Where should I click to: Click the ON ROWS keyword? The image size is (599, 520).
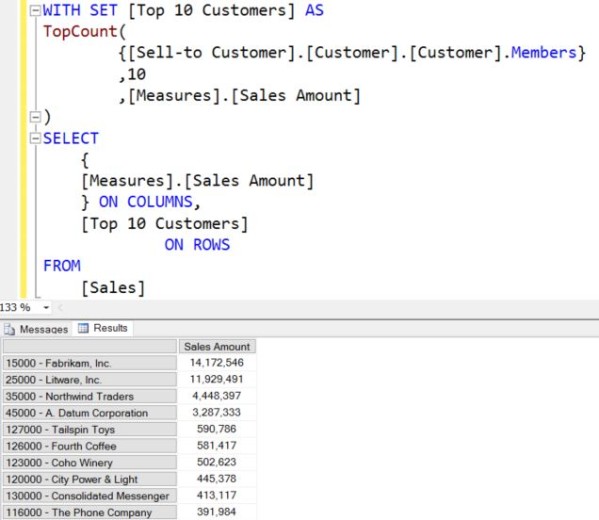(197, 245)
